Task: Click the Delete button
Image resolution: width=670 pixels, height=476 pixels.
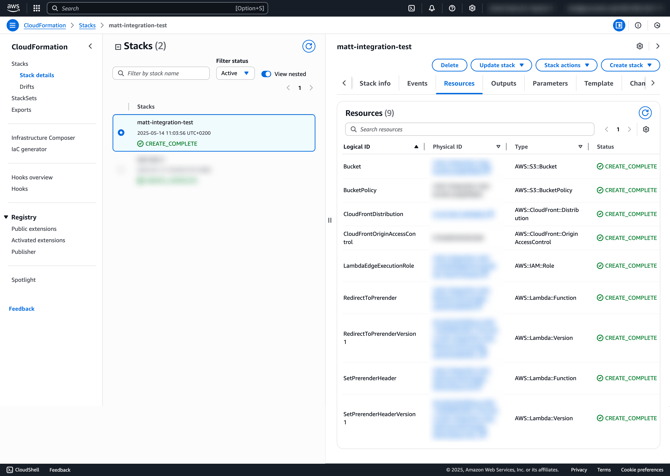Action: pyautogui.click(x=449, y=65)
